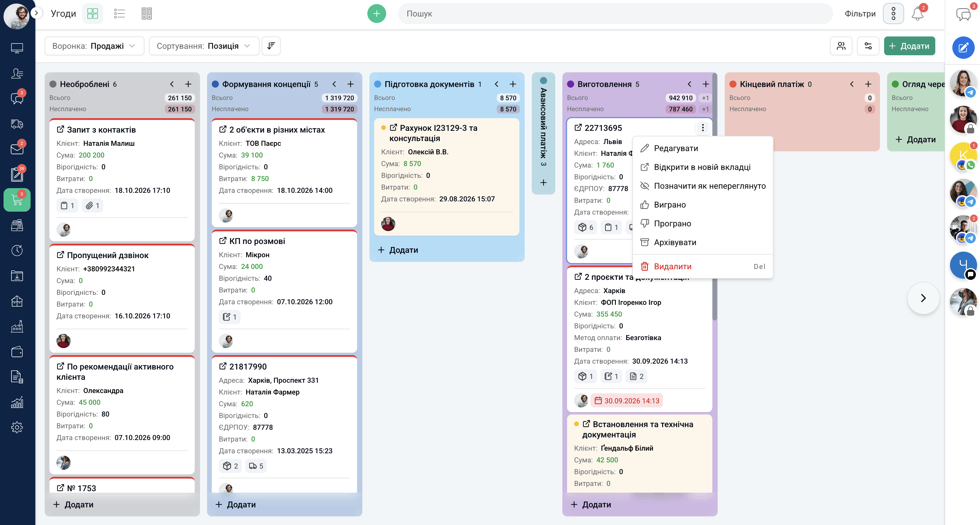Click overdue date badge 30.09.2026 14:13

626,401
